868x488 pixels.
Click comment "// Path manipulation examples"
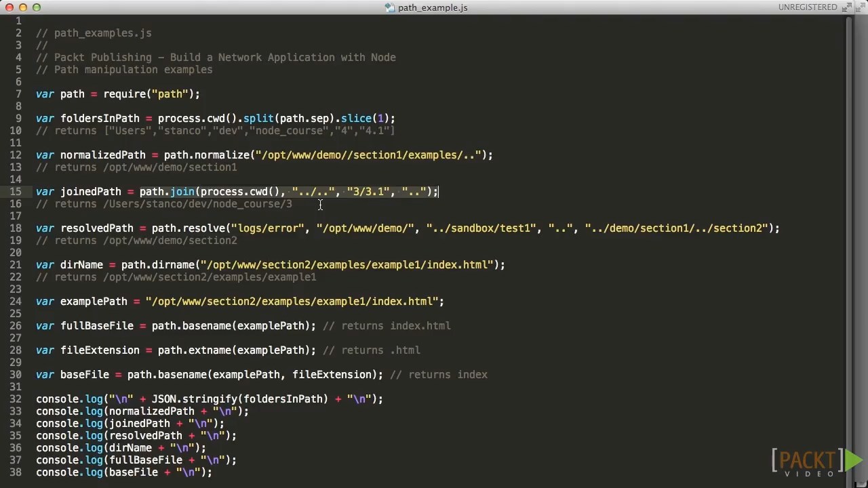pyautogui.click(x=124, y=70)
